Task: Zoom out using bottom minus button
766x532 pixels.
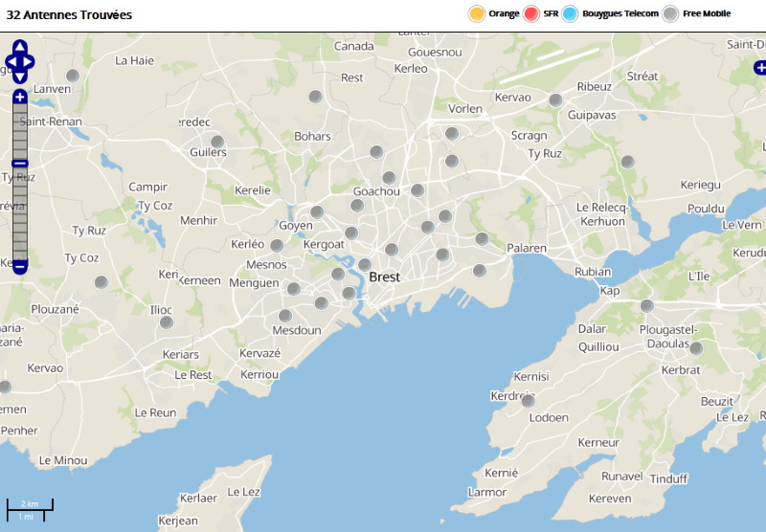Action: 19,267
